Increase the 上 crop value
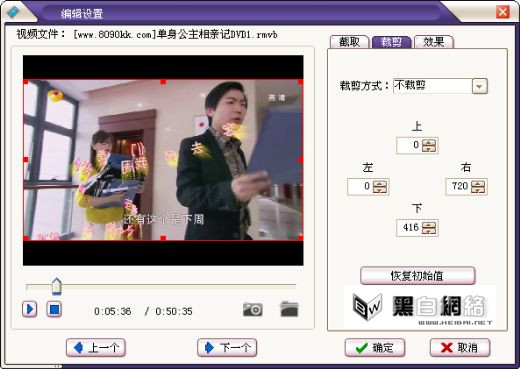Image resolution: width=520 pixels, height=369 pixels. [429, 142]
